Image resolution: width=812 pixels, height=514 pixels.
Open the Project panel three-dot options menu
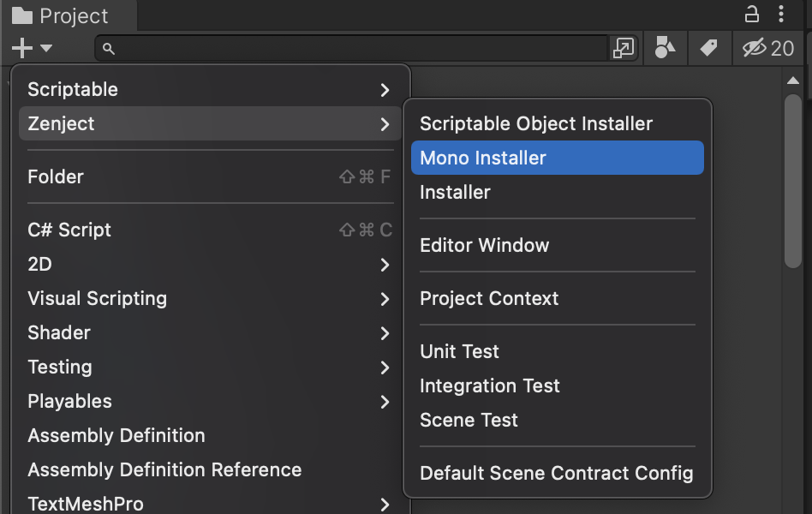pos(781,14)
